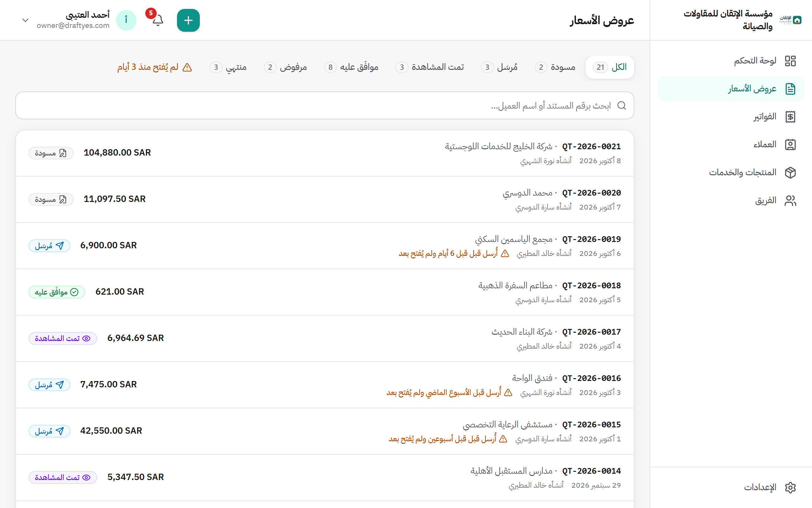Click the لوحة التحكم grid icon
Screen dimensions: 812x508
[790, 61]
